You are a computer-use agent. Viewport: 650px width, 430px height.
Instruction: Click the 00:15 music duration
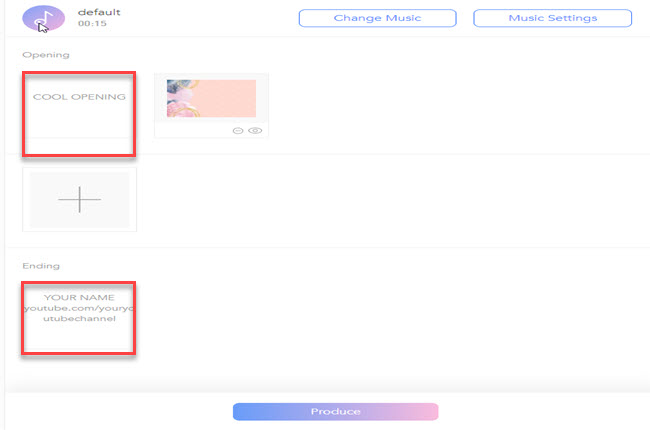click(92, 25)
